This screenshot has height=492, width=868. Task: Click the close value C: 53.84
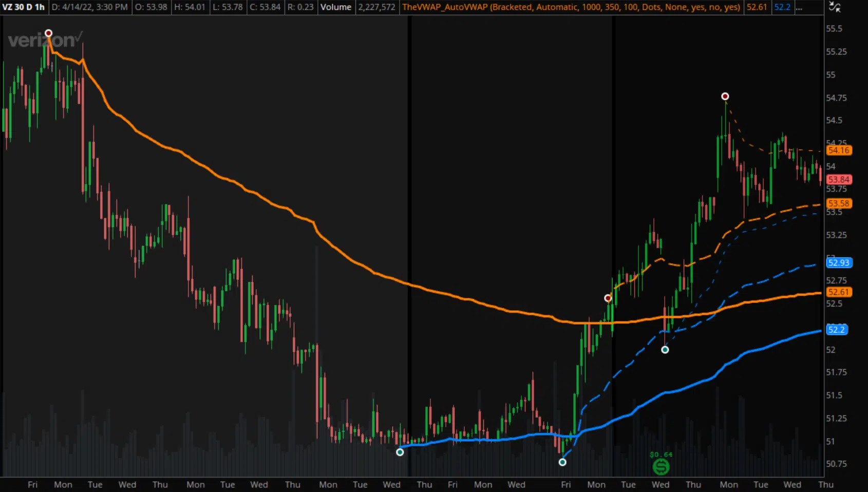click(265, 7)
